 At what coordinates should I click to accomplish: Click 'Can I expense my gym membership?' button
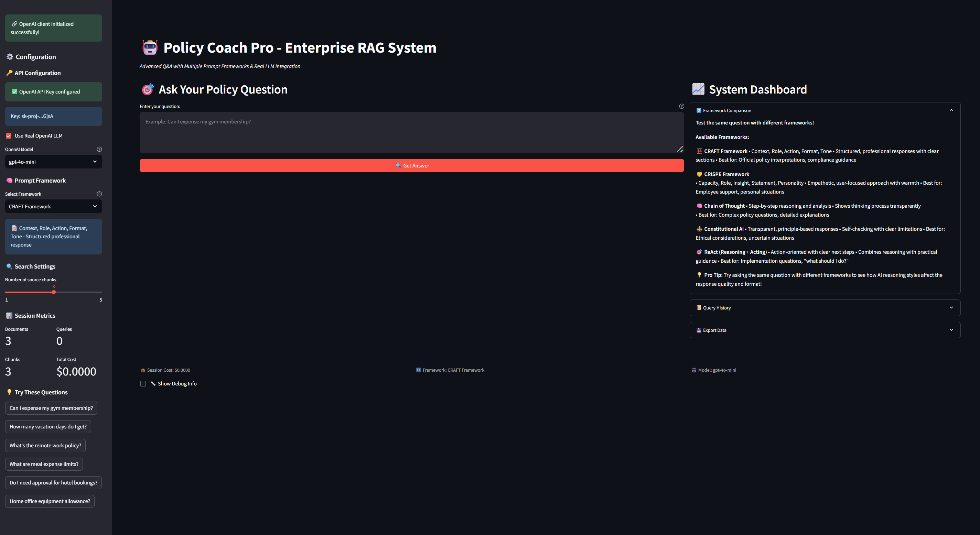(51, 408)
